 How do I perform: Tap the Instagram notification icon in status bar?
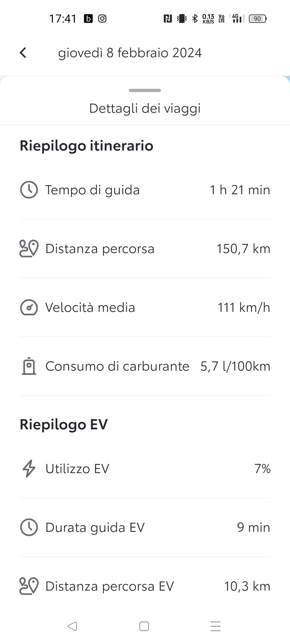coord(102,19)
